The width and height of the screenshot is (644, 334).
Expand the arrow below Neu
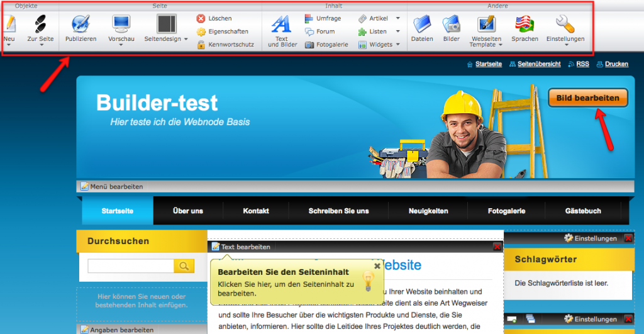pyautogui.click(x=9, y=45)
